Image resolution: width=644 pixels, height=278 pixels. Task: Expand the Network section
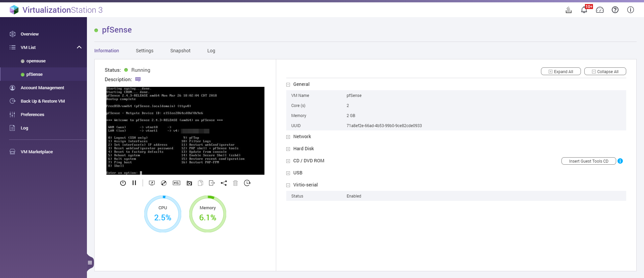click(288, 137)
